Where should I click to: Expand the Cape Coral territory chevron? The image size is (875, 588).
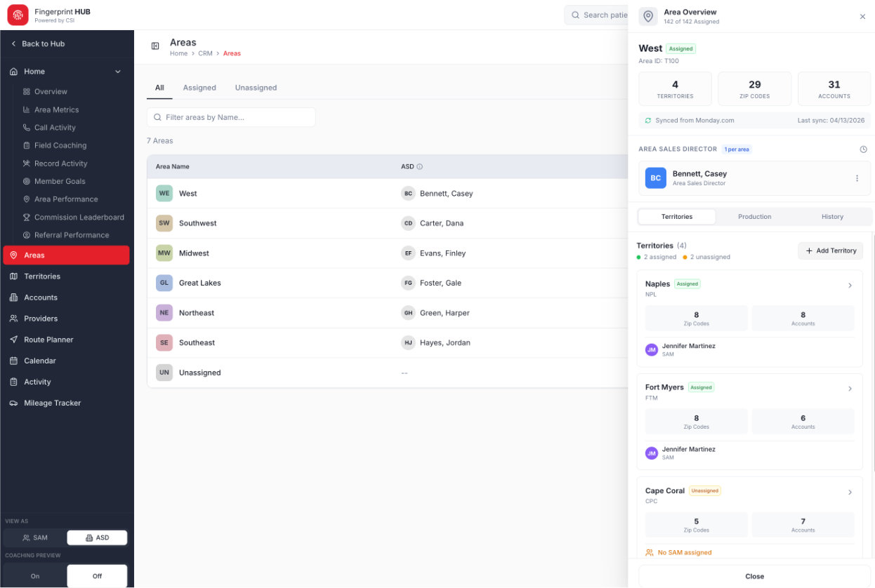tap(850, 493)
